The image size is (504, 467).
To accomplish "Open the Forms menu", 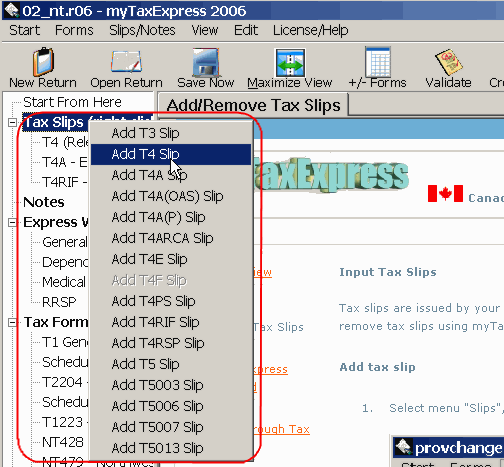I will tap(74, 30).
